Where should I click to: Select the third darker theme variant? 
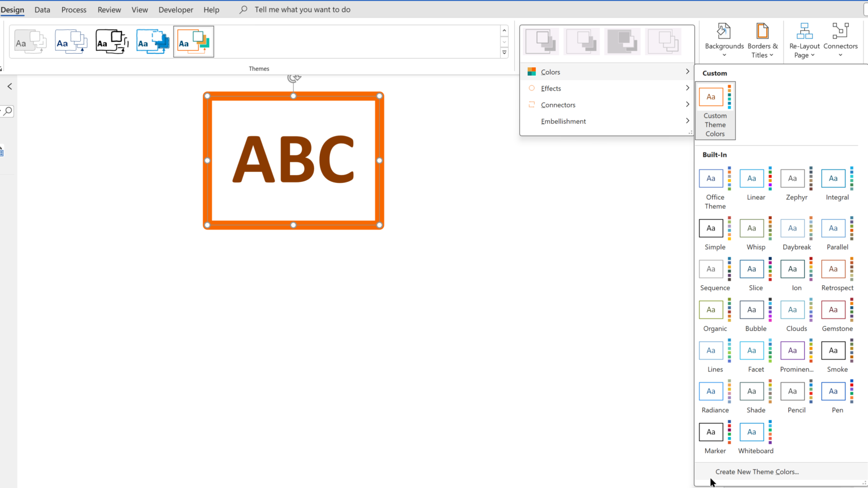coord(623,41)
